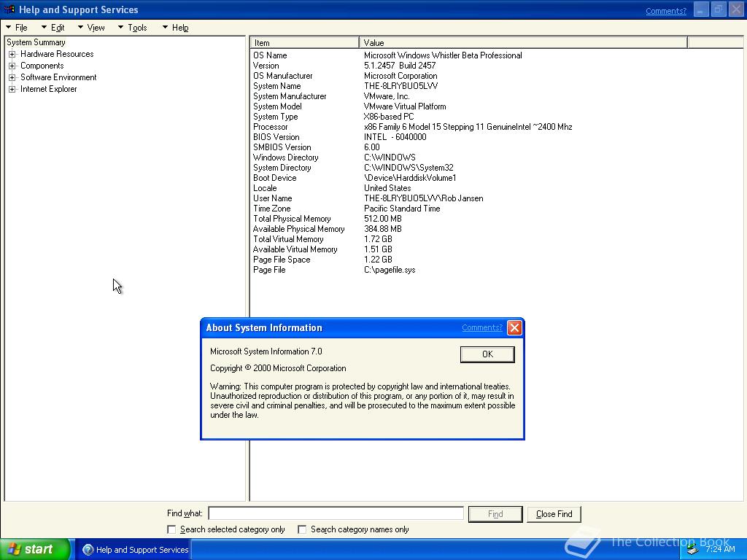Select the Version row item

(x=266, y=66)
